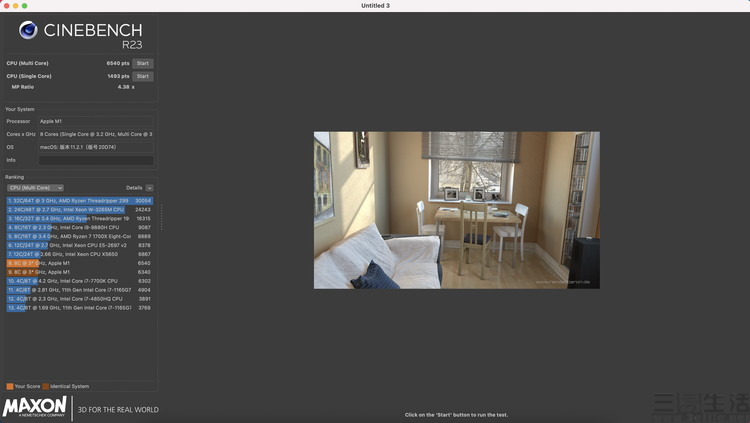
Task: Select the Intel Core i7-7700K row
Action: 80,281
